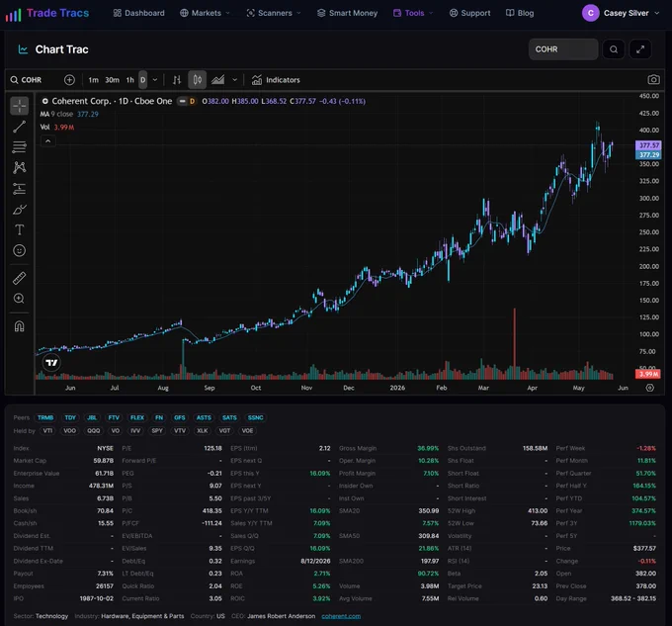Switch to area chart style
Viewport: 672px width, 626px height.
[x=217, y=80]
